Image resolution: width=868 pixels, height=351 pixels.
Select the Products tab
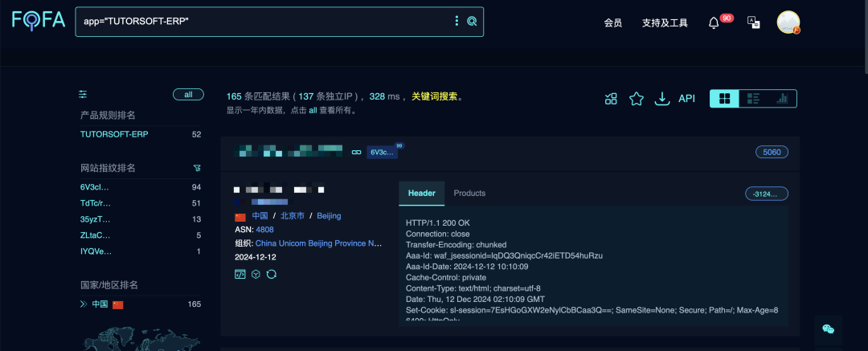tap(469, 194)
